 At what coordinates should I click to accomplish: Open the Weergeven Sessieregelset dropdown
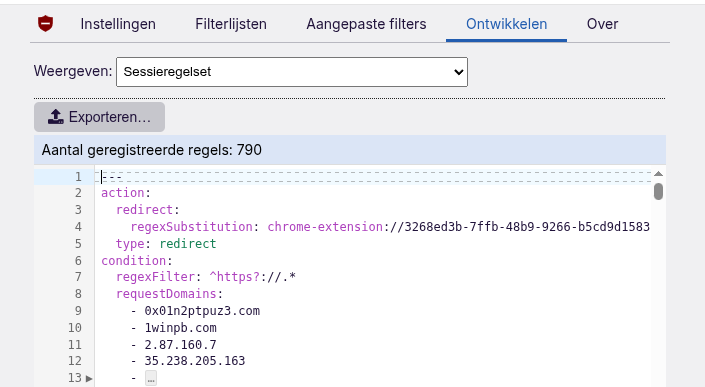pyautogui.click(x=292, y=72)
